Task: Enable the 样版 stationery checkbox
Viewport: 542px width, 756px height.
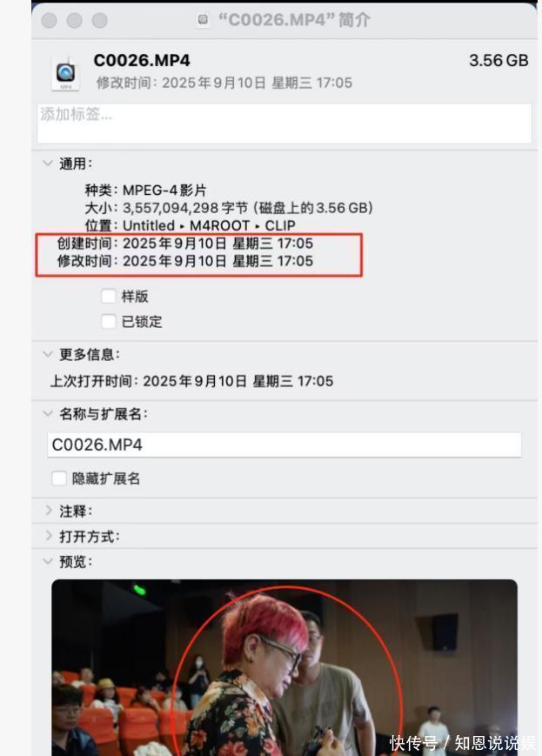Action: click(x=109, y=296)
